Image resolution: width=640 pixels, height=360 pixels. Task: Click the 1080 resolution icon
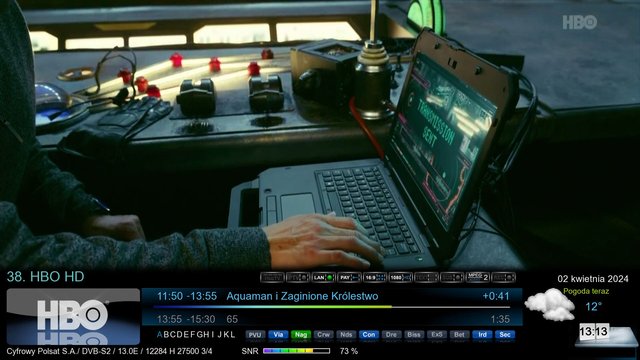400,278
